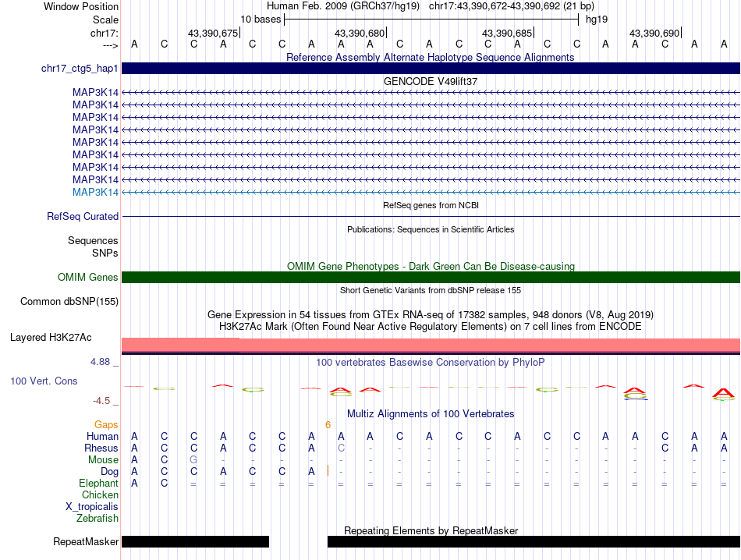
Task: Click the RefSeq Curated track label
Action: tap(82, 217)
